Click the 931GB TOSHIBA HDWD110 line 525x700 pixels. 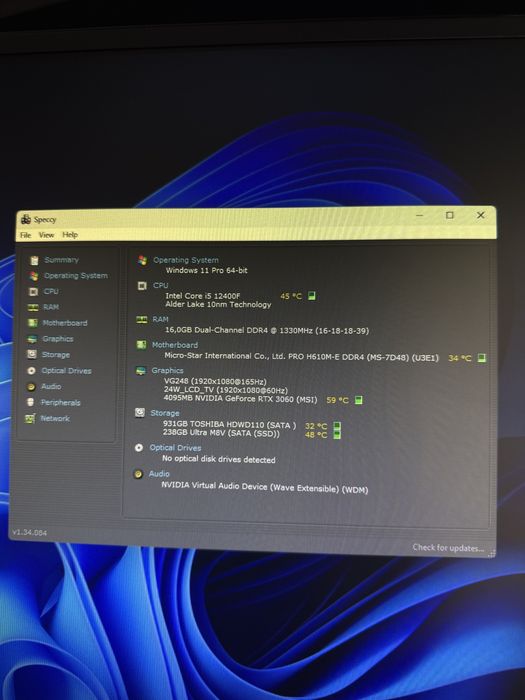tap(229, 424)
